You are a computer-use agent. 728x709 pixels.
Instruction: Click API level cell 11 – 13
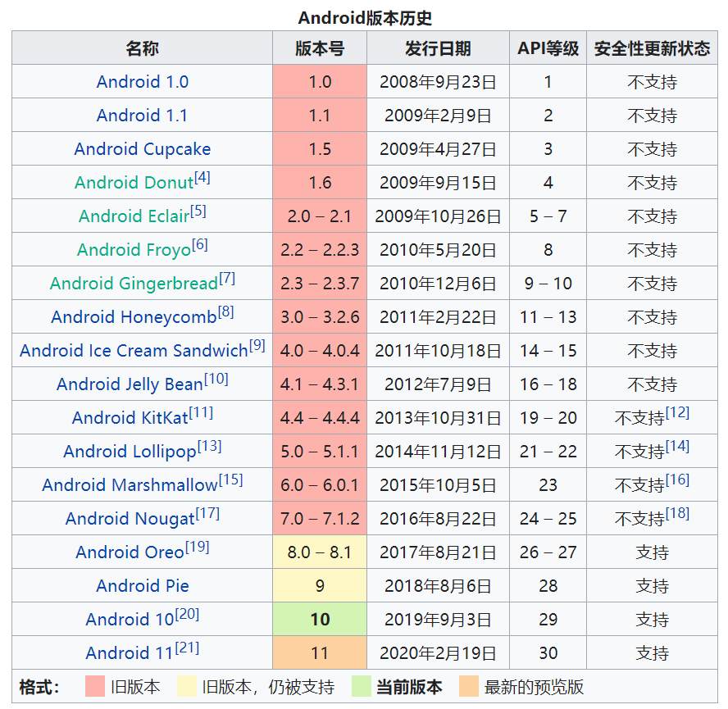click(548, 317)
